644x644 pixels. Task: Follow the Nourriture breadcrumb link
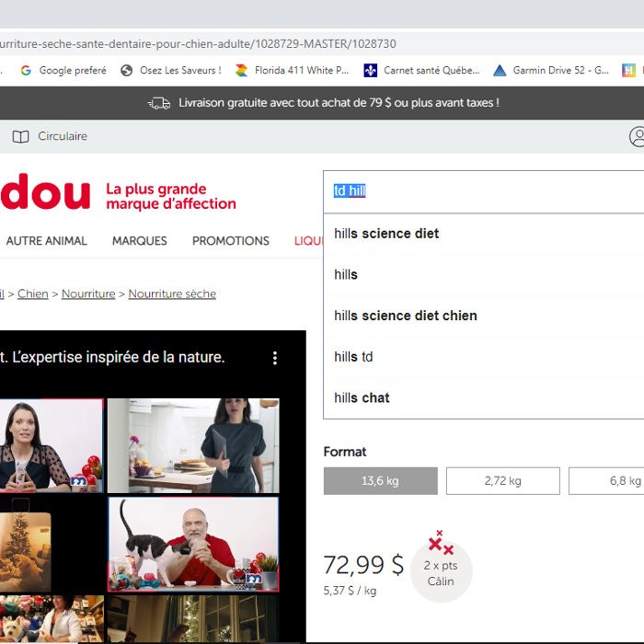tap(88, 294)
